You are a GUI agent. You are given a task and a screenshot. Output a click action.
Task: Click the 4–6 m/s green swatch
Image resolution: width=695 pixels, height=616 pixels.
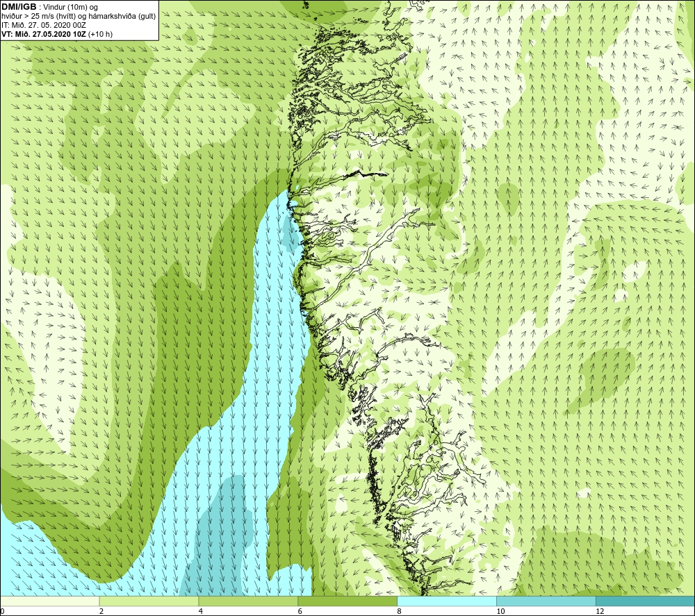tap(248, 601)
